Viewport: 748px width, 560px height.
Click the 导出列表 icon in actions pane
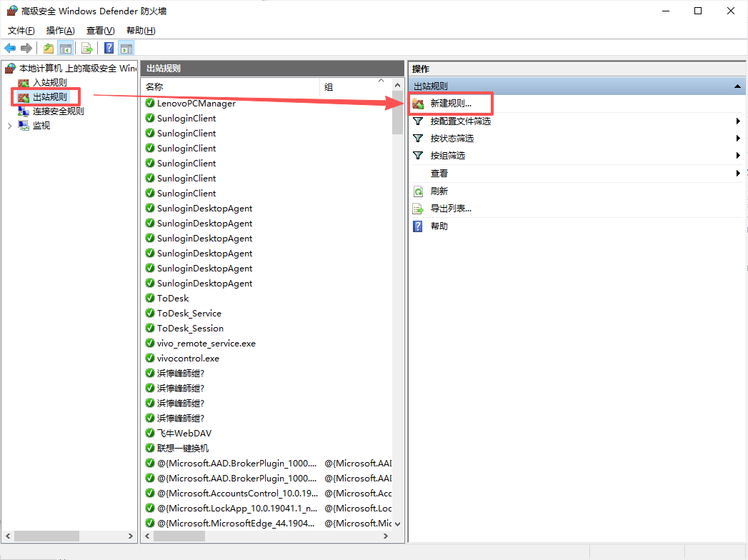coord(418,209)
